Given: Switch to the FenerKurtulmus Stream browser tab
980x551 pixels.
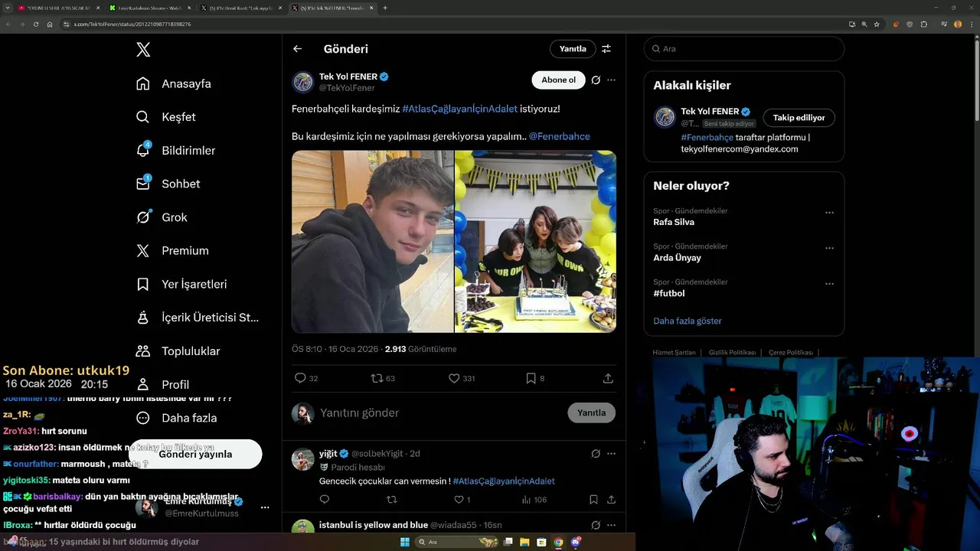Looking at the screenshot, I should tap(149, 8).
